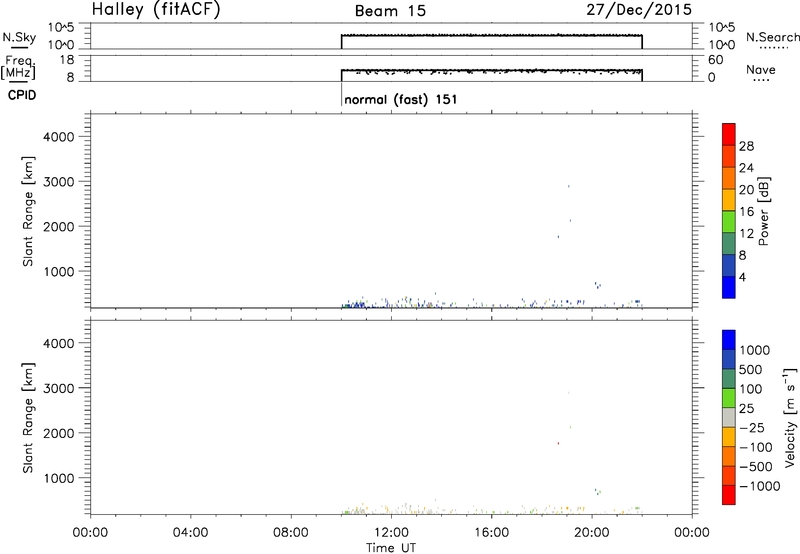Image resolution: width=800 pixels, height=554 pixels.
Task: Click the red bottom Velocity colorbar segment
Action: point(729,495)
